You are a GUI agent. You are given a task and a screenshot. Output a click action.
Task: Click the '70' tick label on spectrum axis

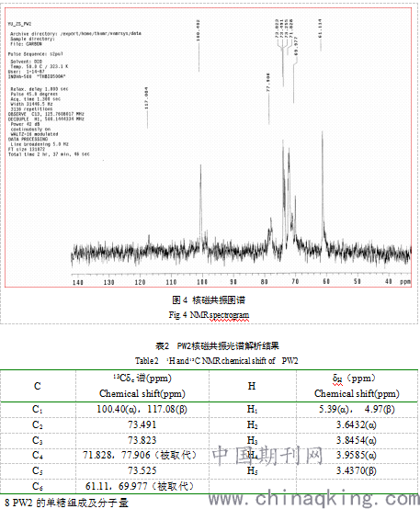295,281
